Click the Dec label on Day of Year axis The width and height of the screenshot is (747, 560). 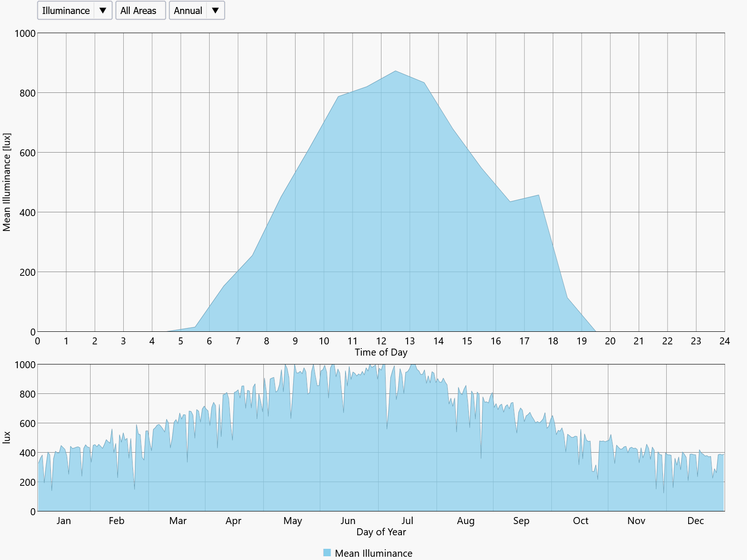(x=696, y=520)
